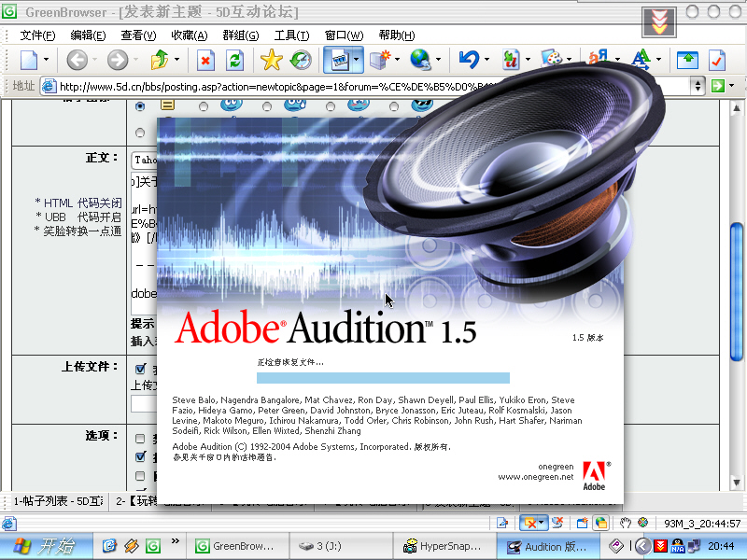Expand dropdown beside globe search icon
Screen dimensions: 747x560
[438, 60]
